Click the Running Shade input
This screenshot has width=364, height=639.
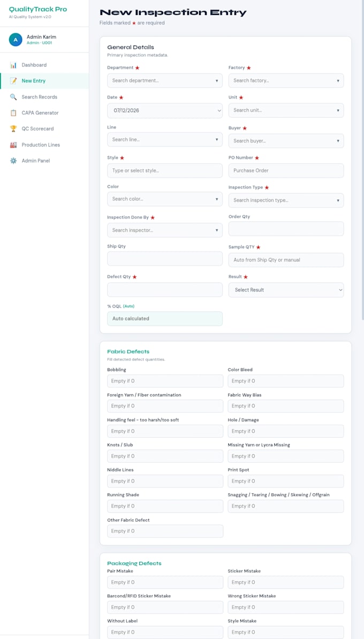coord(165,506)
